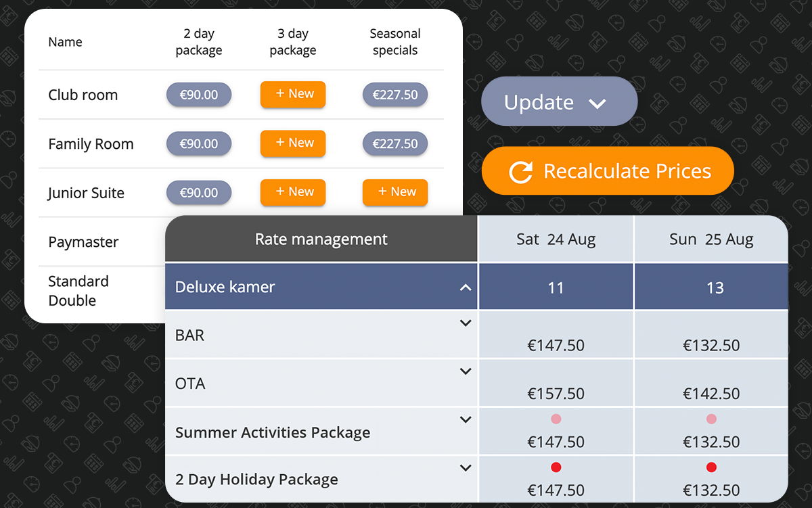This screenshot has width=812, height=508.
Task: Click Club room 2 day package €90.00 price
Action: tap(199, 95)
